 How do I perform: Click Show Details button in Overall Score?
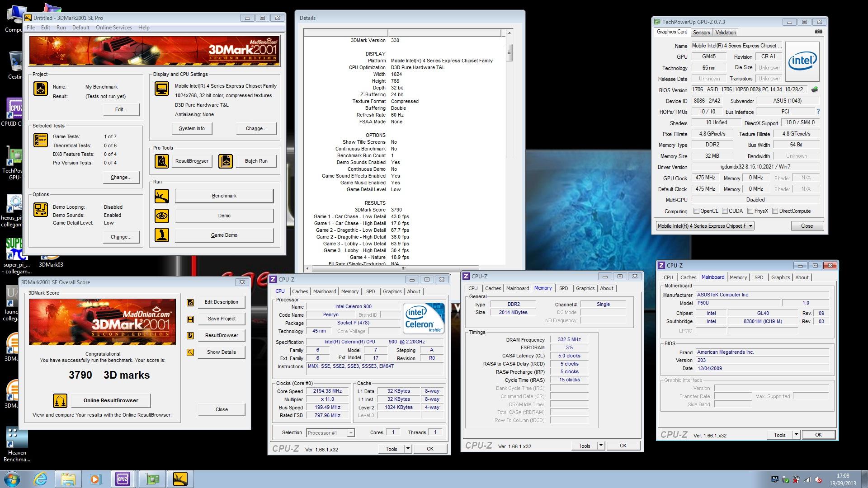222,352
